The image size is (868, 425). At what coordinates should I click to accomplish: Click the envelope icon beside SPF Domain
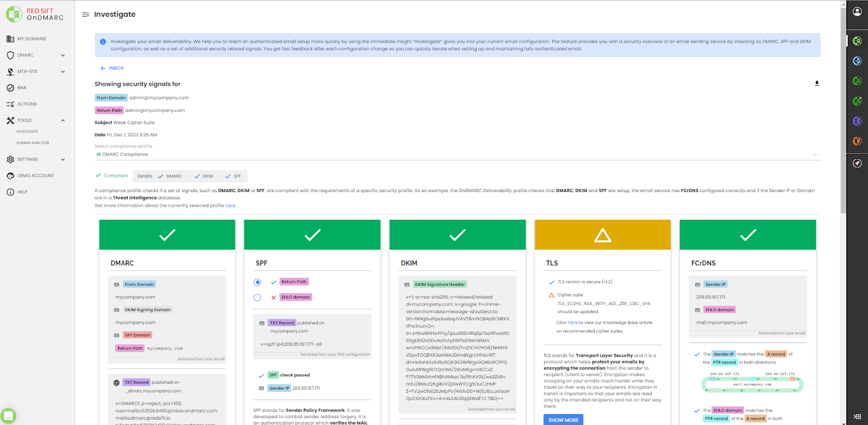117,335
